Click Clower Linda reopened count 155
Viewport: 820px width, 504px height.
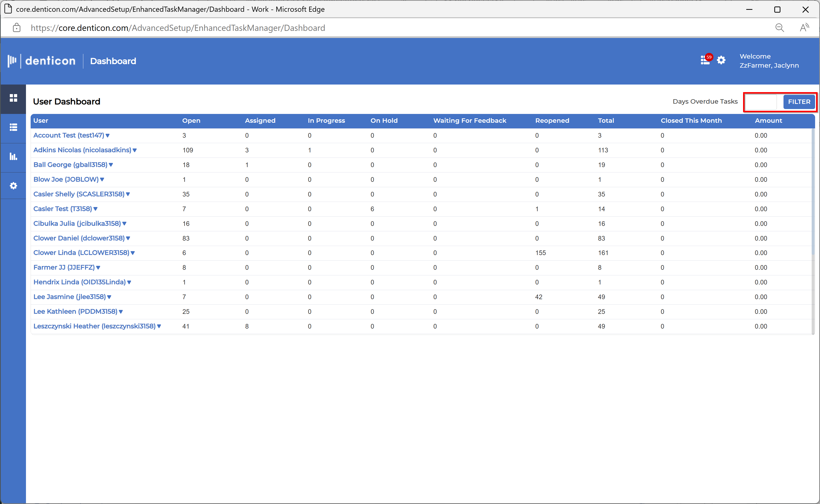click(540, 253)
